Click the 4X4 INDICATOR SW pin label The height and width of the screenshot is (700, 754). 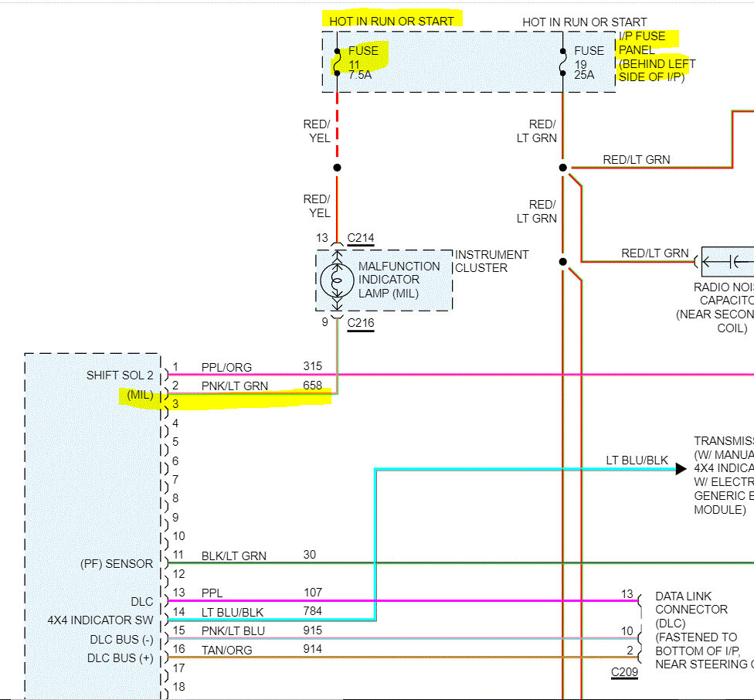pos(100,620)
